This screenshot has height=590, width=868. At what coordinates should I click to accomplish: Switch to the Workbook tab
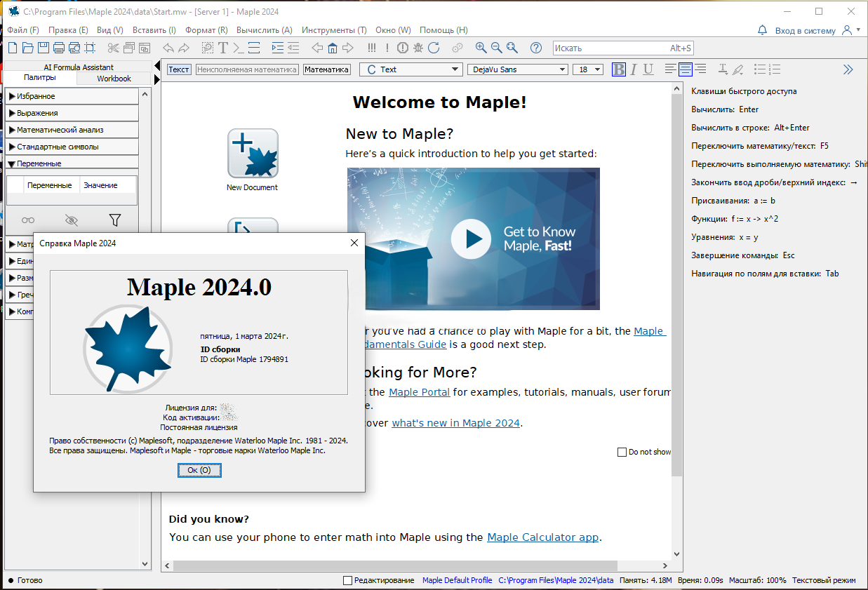tap(114, 79)
